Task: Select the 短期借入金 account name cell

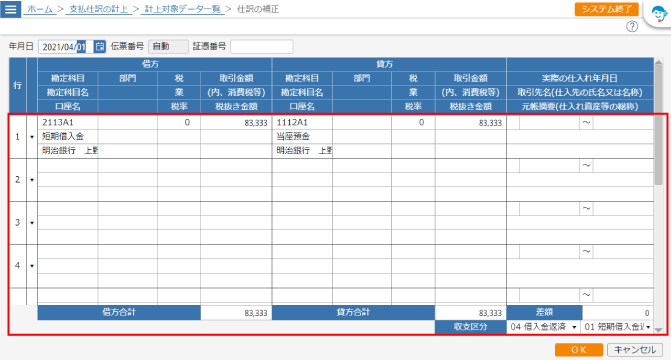Action: (68, 137)
